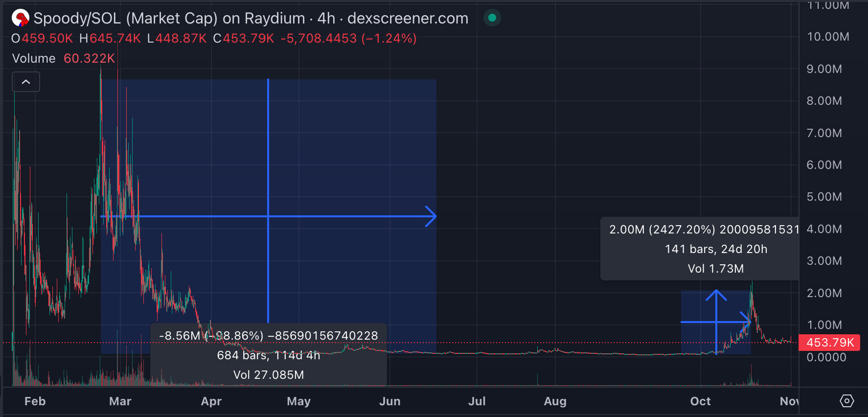The image size is (868, 417).
Task: Click the Apr label on time axis
Action: [211, 401]
